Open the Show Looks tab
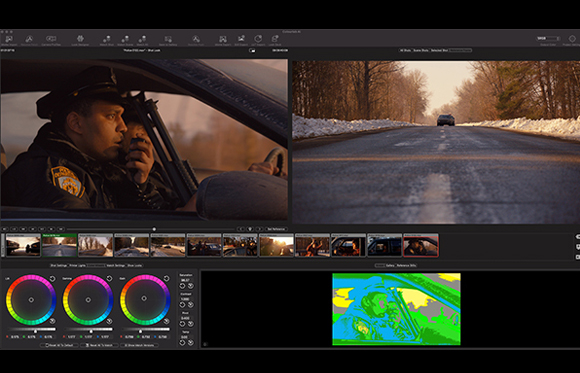Viewport: 580px width, 373px height. tap(135, 265)
